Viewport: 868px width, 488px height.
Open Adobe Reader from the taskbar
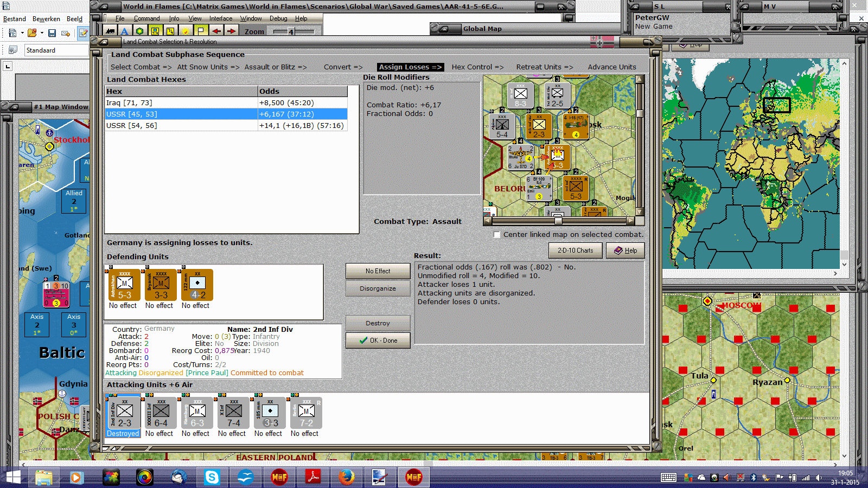313,477
